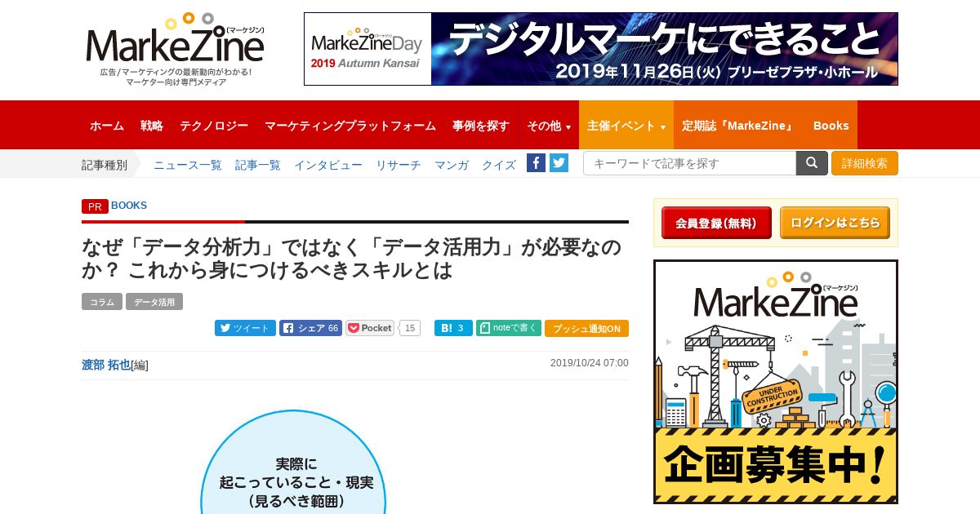Open ニュース一覧 link
The height and width of the screenshot is (514, 980).
(x=188, y=165)
